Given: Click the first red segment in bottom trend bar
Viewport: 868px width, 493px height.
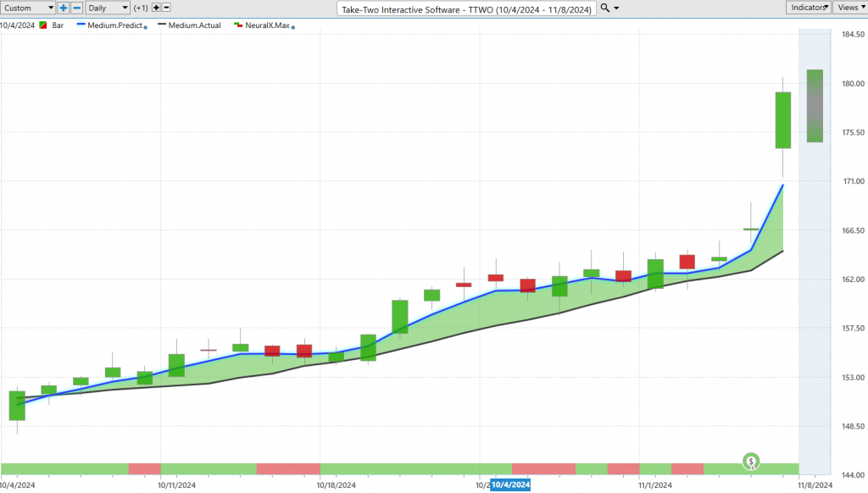Looking at the screenshot, I should [144, 468].
